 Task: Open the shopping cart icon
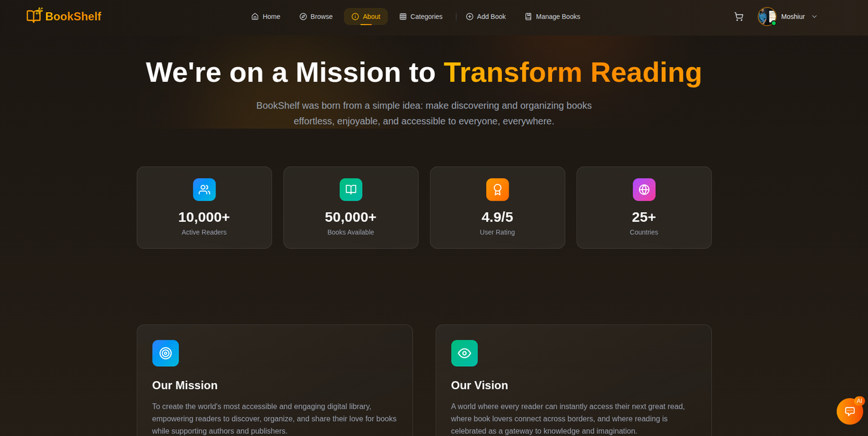tap(738, 16)
